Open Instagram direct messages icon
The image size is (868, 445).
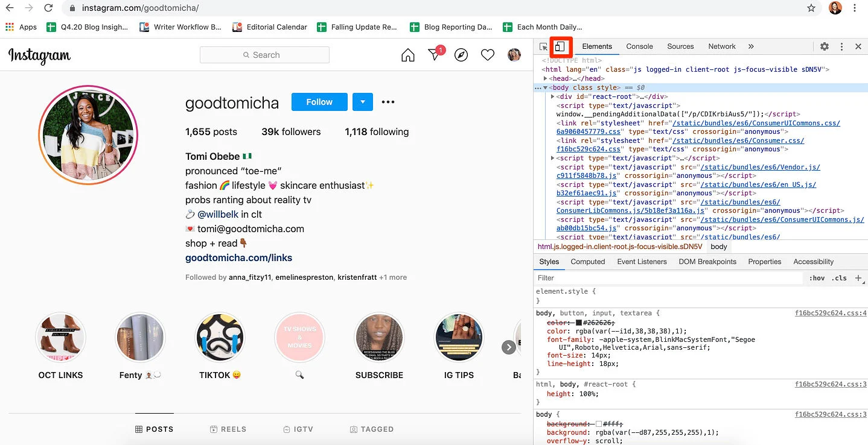click(435, 55)
